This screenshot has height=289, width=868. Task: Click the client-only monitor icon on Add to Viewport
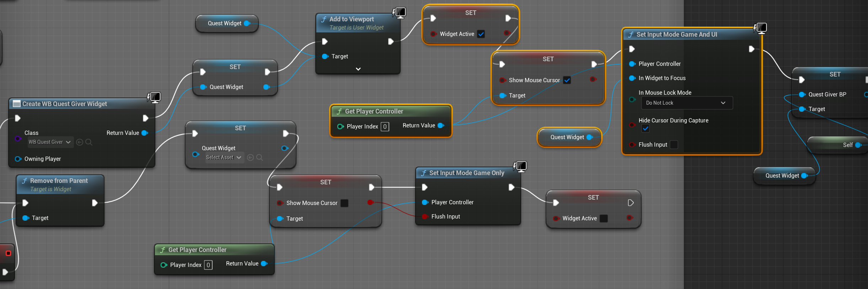pyautogui.click(x=400, y=13)
